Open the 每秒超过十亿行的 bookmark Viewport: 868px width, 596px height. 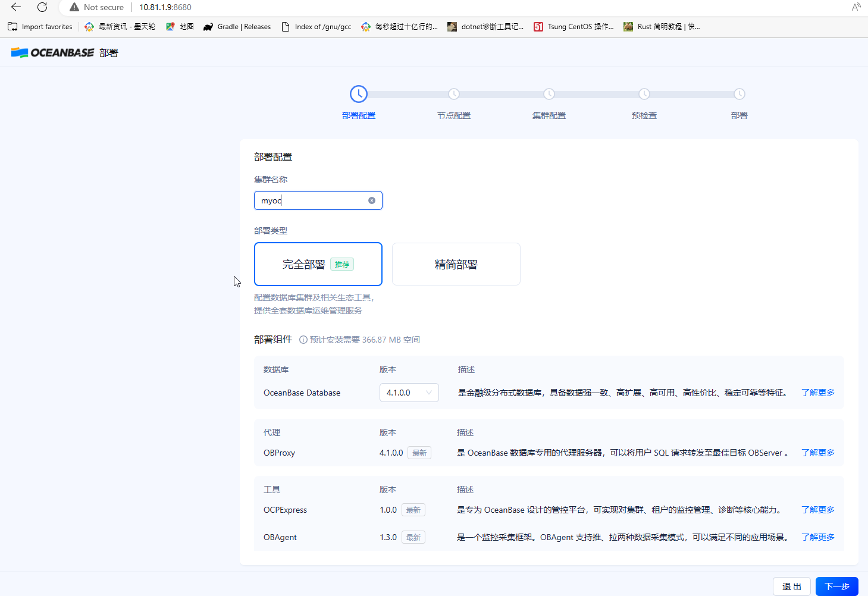pos(399,27)
